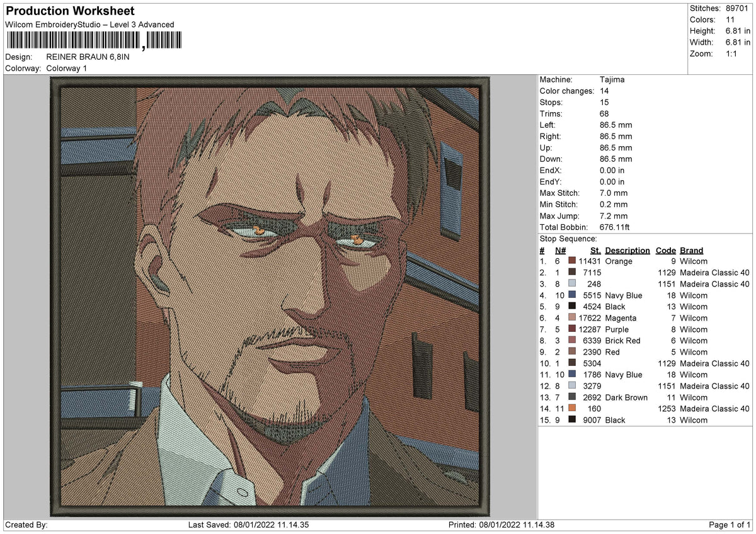The height and width of the screenshot is (534, 756).
Task: Select the swatch for stop 14 code 1253
Action: [x=572, y=408]
